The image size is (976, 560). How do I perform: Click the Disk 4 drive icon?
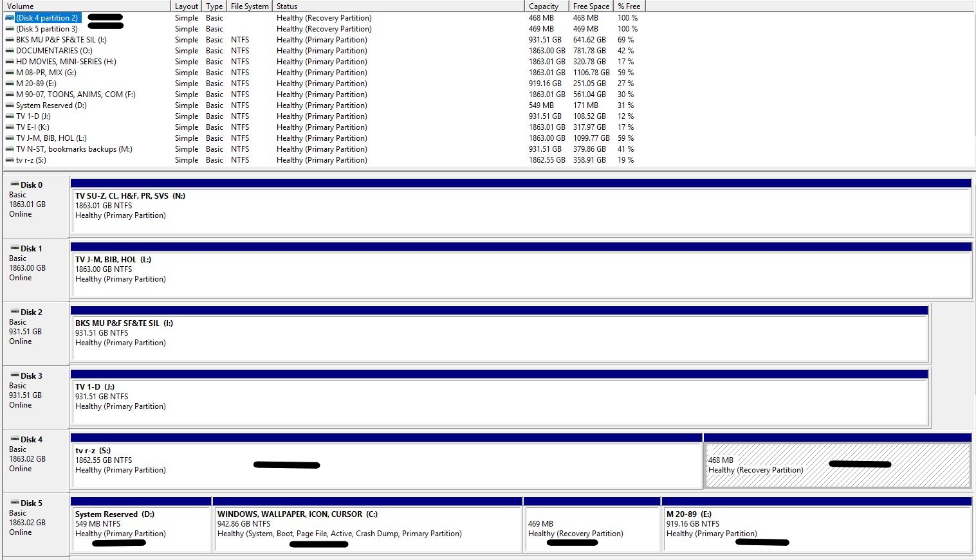click(x=14, y=439)
